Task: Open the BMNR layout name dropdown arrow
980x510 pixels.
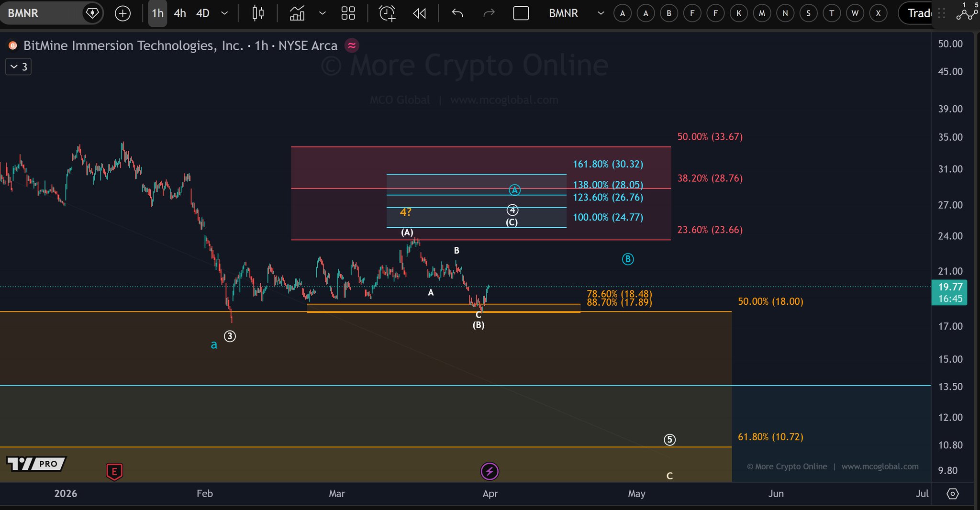Action: pos(601,13)
